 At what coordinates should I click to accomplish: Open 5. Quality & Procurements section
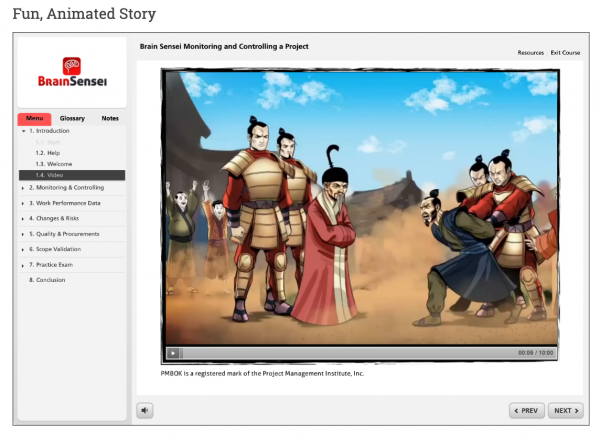(x=64, y=234)
